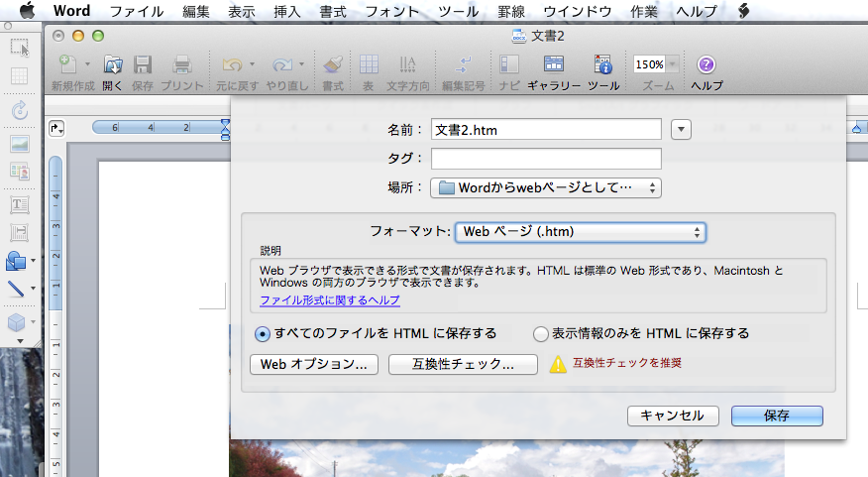The height and width of the screenshot is (477, 868).
Task: Open the Apple menu
Action: point(27,11)
